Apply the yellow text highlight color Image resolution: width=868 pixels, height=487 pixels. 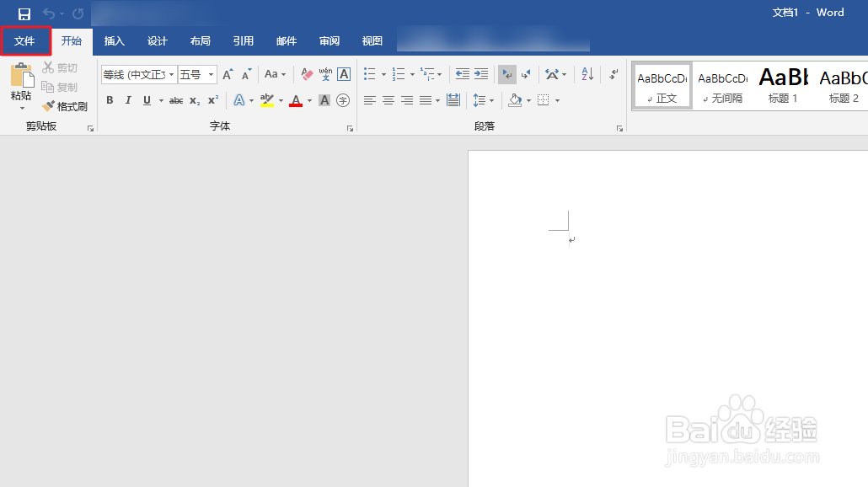pyautogui.click(x=267, y=100)
